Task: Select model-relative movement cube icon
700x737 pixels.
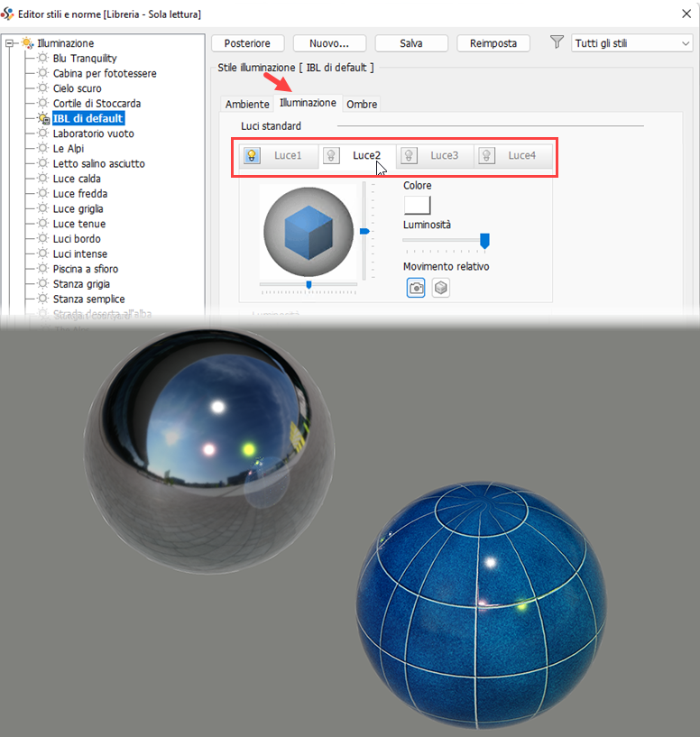Action: pos(440,288)
